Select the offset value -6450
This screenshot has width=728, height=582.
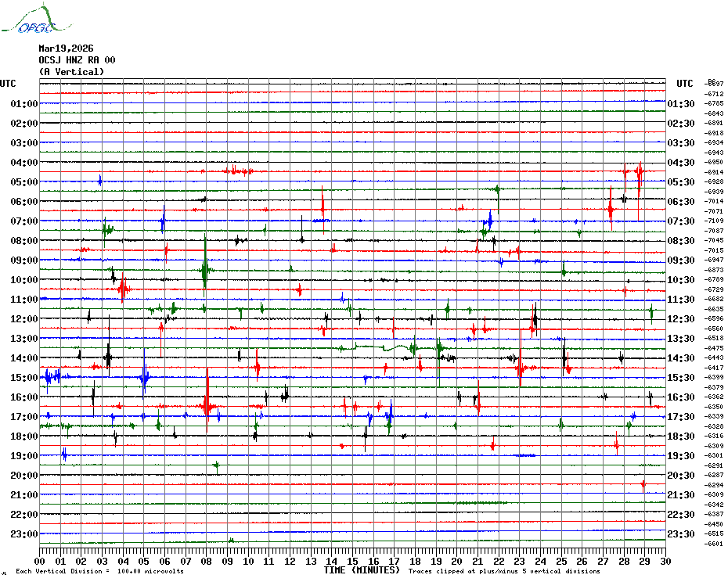[714, 524]
